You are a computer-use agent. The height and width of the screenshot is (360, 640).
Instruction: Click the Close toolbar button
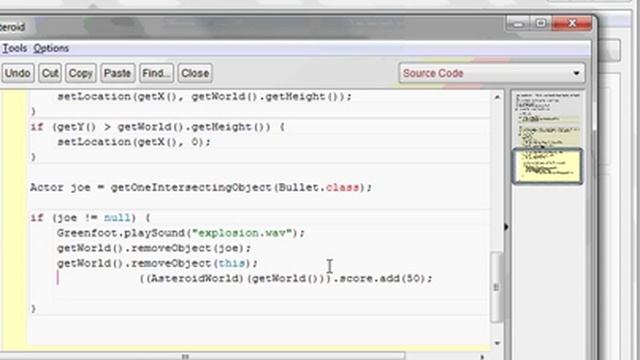click(x=195, y=73)
